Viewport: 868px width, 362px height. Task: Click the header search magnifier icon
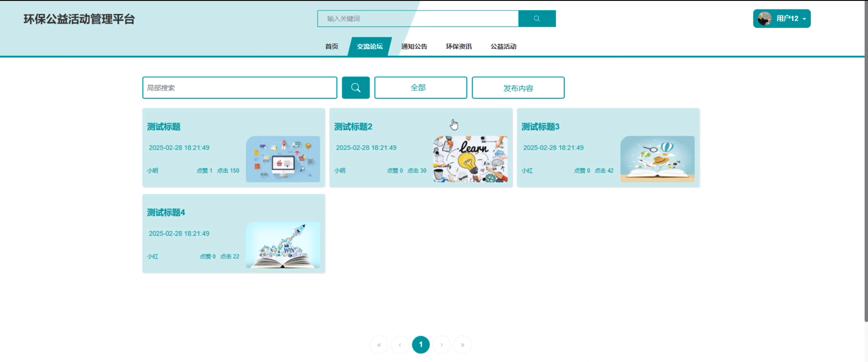point(537,19)
